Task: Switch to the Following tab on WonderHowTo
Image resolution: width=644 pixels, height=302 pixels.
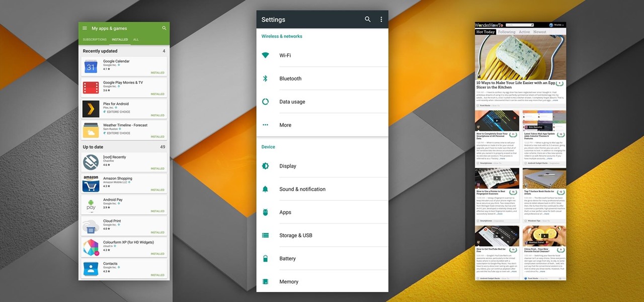Action: point(507,32)
